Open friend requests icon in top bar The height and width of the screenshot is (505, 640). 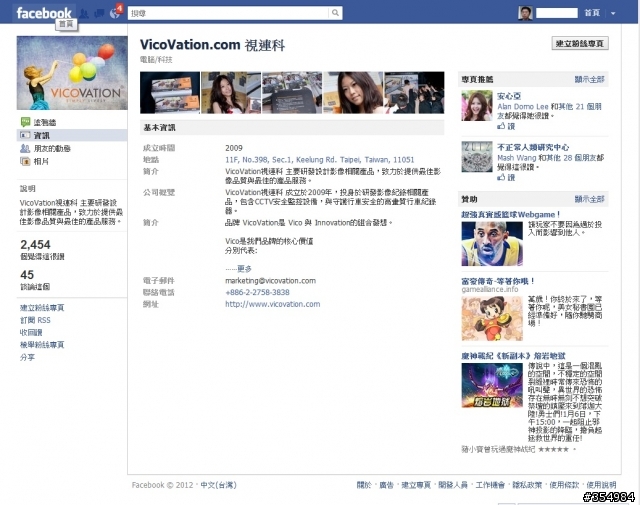point(84,13)
